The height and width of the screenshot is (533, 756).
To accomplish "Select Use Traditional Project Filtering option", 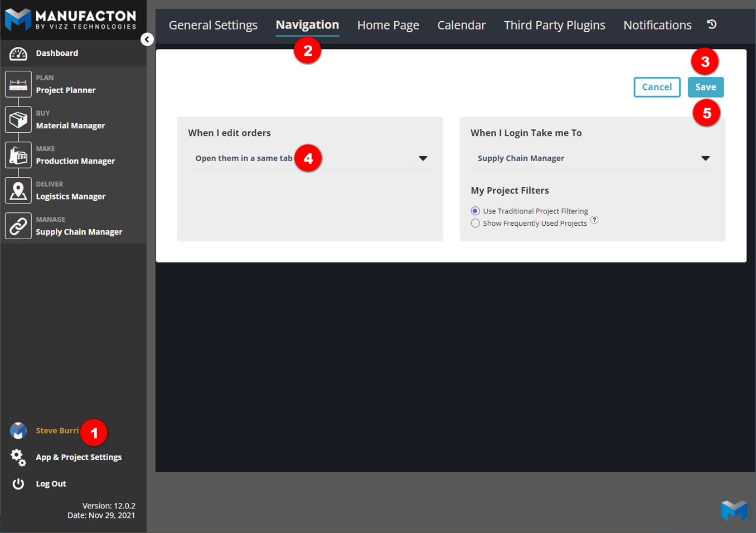I will point(475,211).
